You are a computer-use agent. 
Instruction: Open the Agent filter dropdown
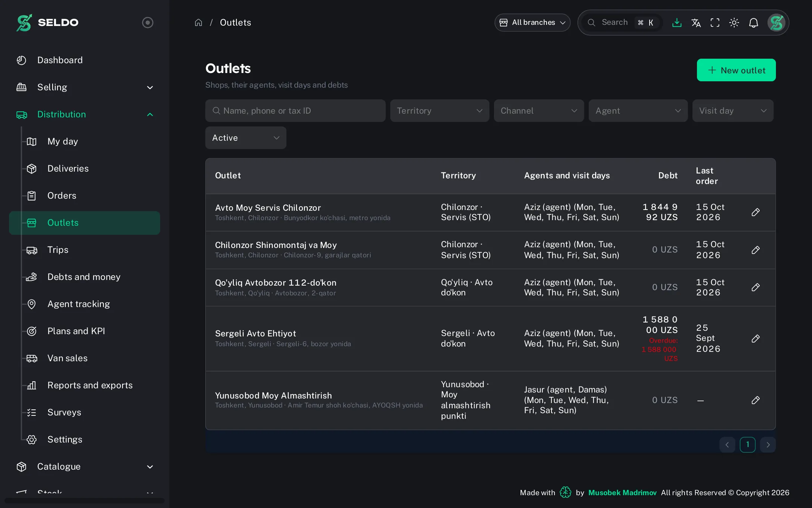tap(638, 111)
